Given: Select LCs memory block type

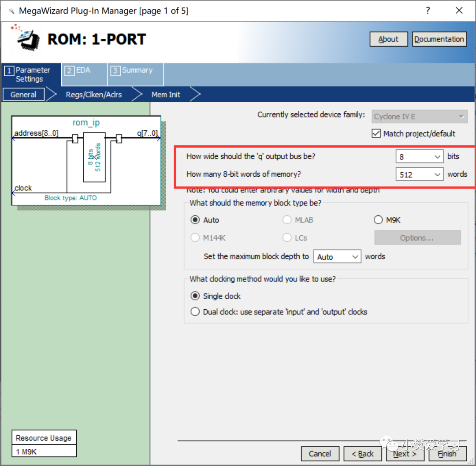Looking at the screenshot, I should (287, 237).
